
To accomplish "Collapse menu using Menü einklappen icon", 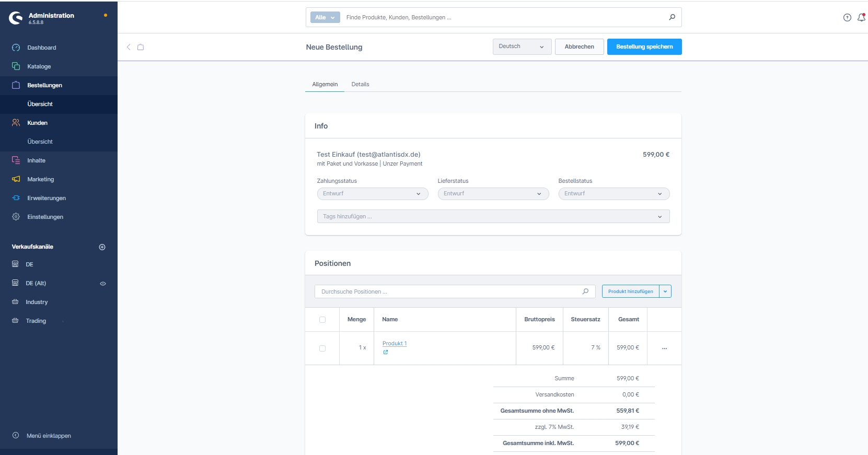I will pyautogui.click(x=16, y=436).
